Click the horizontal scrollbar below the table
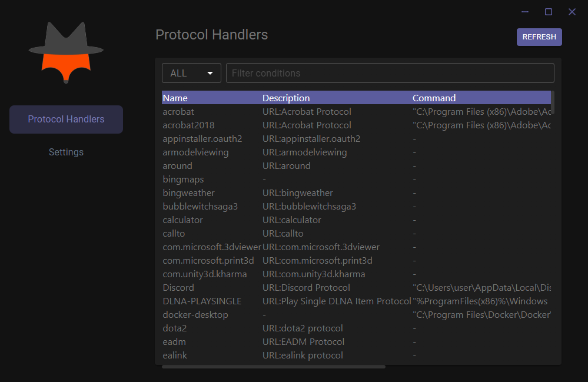 pos(274,367)
